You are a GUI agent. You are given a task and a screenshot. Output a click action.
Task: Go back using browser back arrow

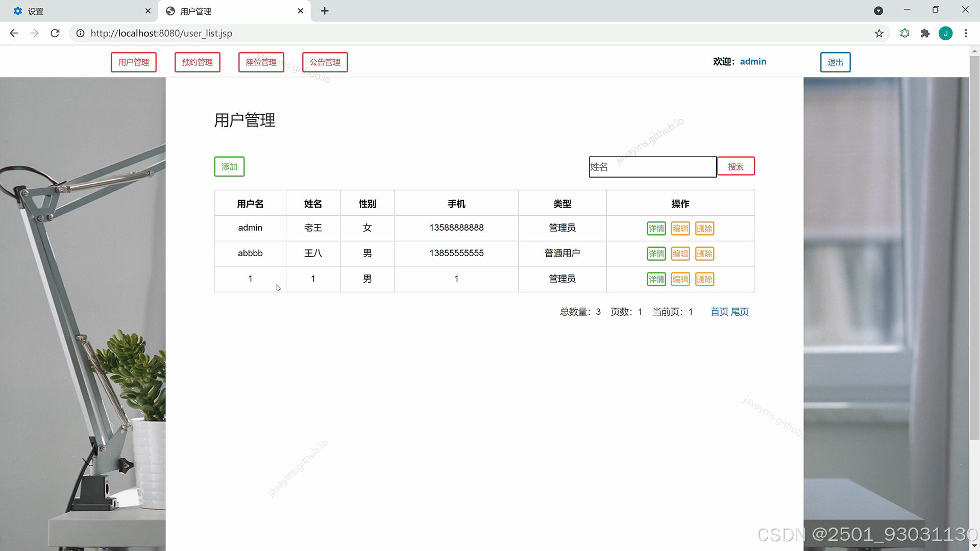pyautogui.click(x=14, y=33)
